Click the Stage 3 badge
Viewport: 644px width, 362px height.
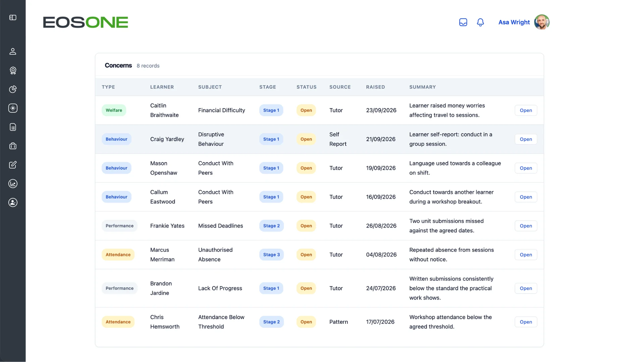271,255
